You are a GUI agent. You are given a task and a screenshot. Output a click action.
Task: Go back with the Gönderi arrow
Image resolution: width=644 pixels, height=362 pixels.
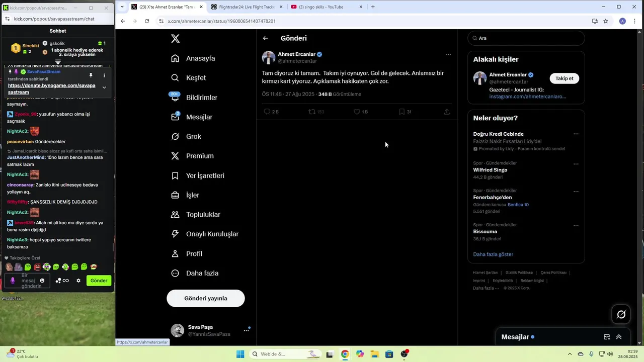tap(265, 38)
